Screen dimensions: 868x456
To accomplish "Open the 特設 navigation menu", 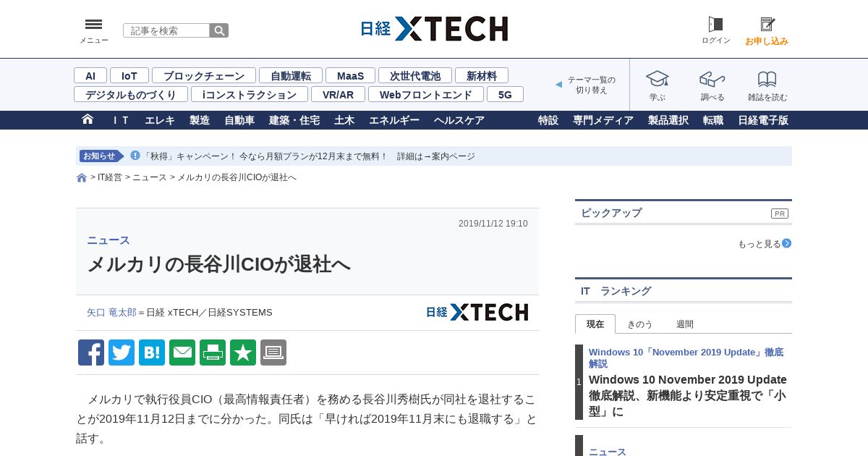I will pos(548,120).
